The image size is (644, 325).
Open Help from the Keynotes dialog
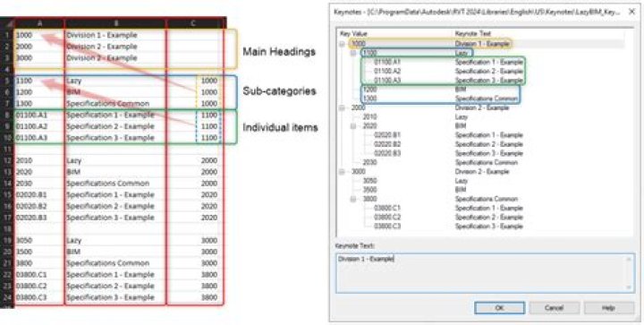click(609, 308)
